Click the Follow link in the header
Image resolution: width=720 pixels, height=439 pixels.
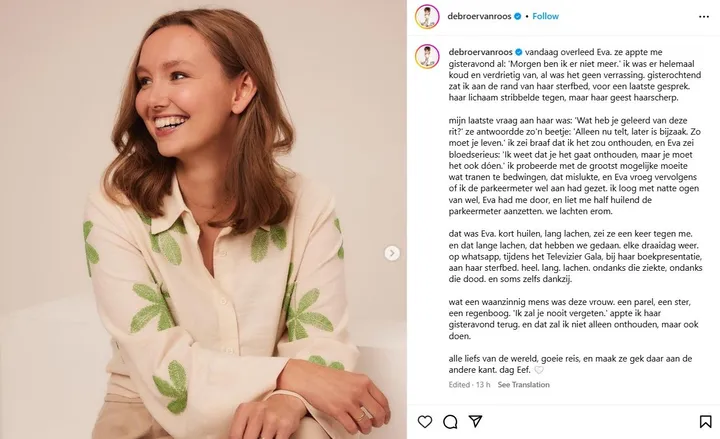(x=546, y=16)
